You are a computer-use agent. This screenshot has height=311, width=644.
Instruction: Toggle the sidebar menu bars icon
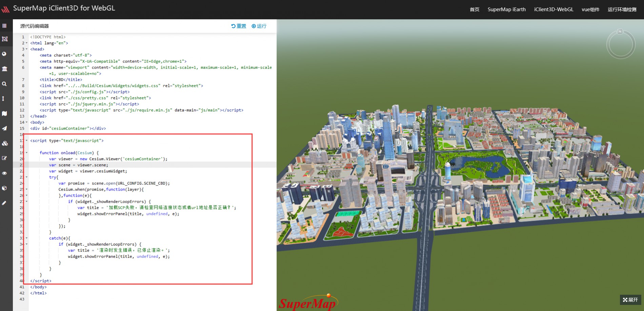pyautogui.click(x=4, y=26)
